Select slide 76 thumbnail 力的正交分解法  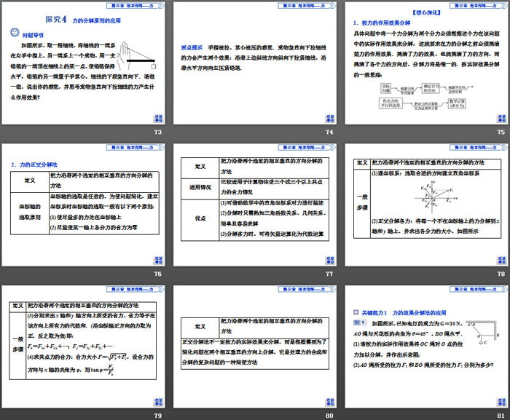[x=83, y=205]
